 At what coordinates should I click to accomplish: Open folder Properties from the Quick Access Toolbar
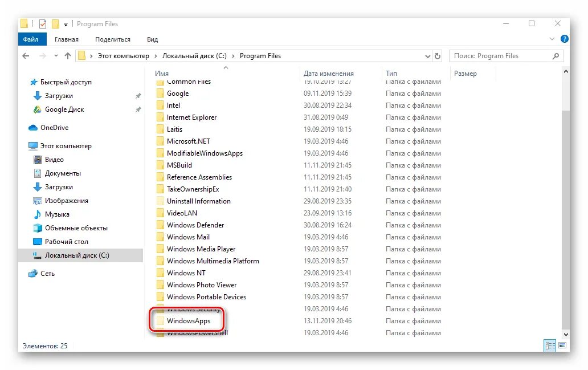point(43,23)
